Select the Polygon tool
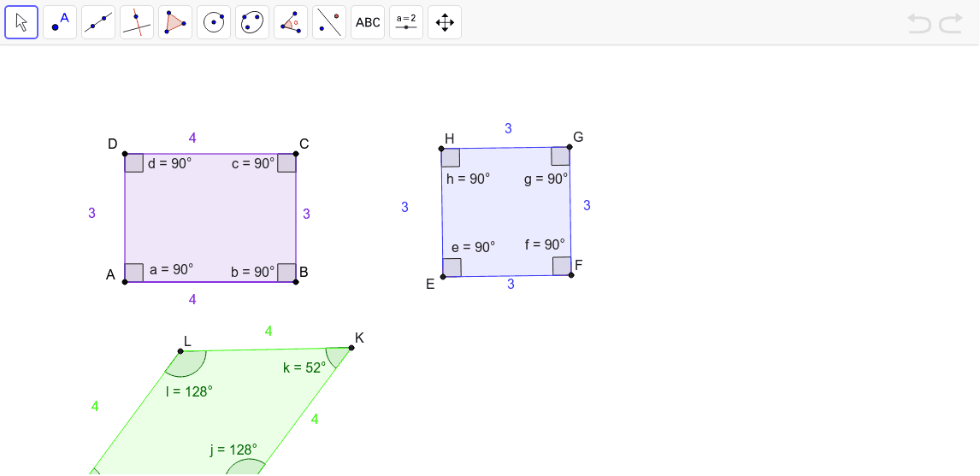The image size is (980, 476). click(x=175, y=22)
